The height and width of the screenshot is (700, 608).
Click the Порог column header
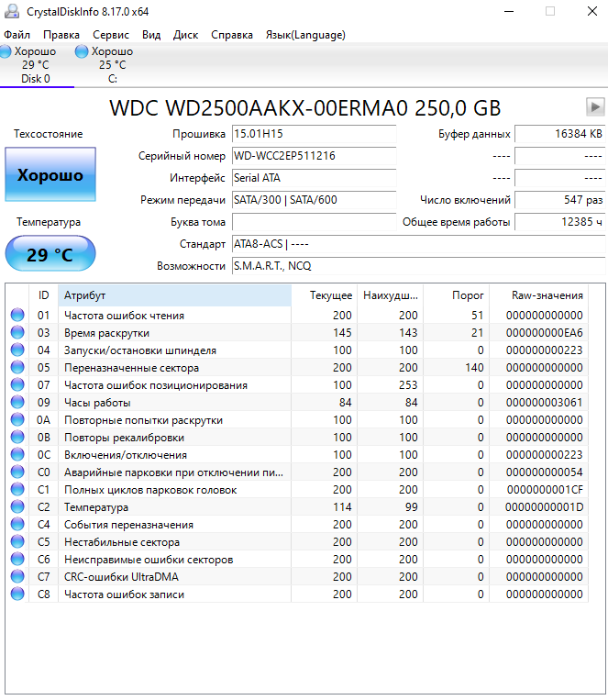pyautogui.click(x=456, y=295)
